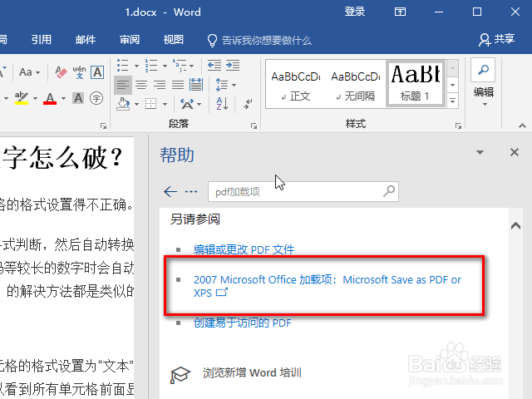
Task: Click the 告诉我你想要做什么 search box
Action: tap(259, 41)
